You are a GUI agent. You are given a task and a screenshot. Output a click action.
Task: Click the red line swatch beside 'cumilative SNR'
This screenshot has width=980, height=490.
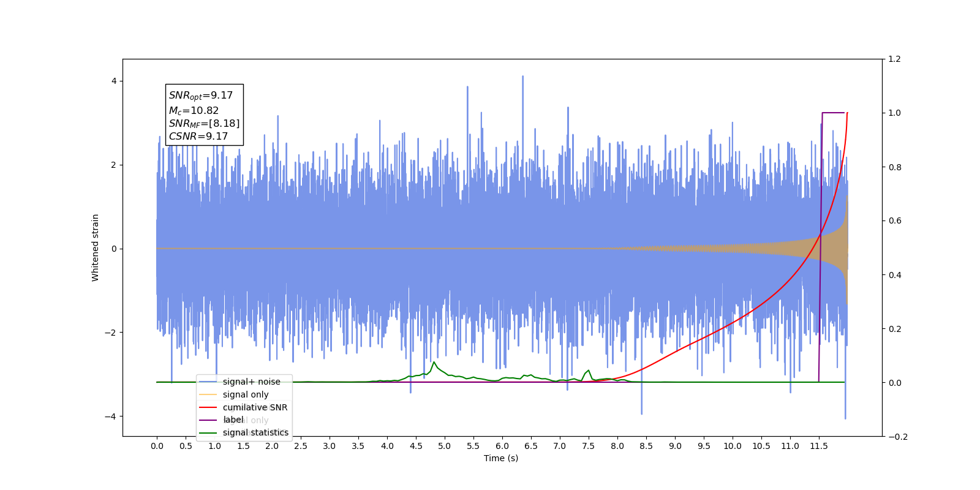pyautogui.click(x=208, y=407)
